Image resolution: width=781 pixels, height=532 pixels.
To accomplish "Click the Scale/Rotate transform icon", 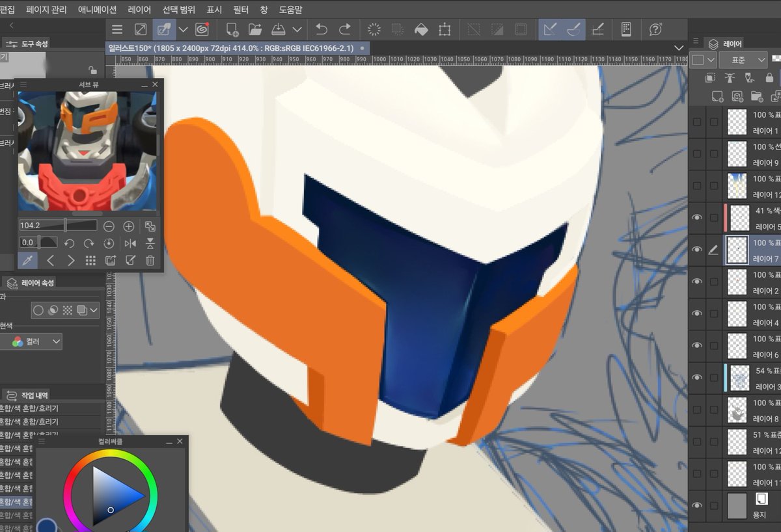I will [x=445, y=29].
